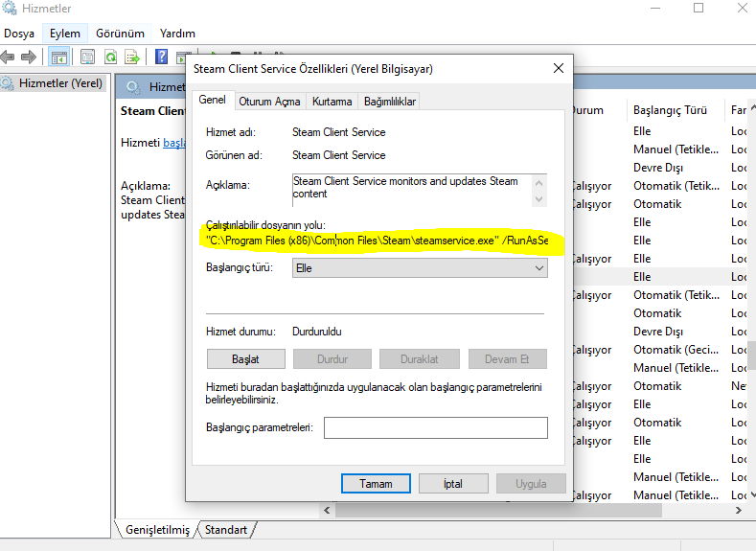Click the Uygula button

(x=531, y=484)
